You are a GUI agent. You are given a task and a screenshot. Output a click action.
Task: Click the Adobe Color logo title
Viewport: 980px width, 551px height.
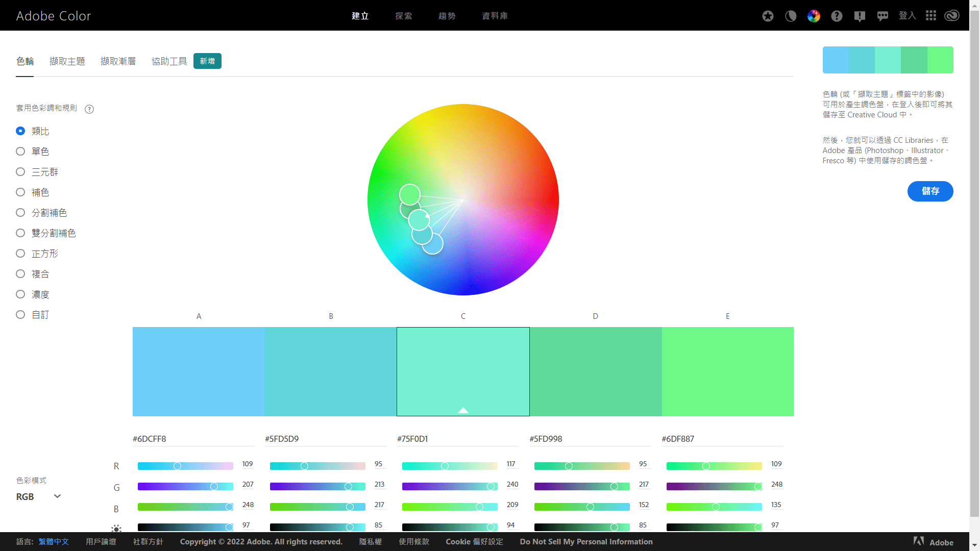pyautogui.click(x=54, y=16)
